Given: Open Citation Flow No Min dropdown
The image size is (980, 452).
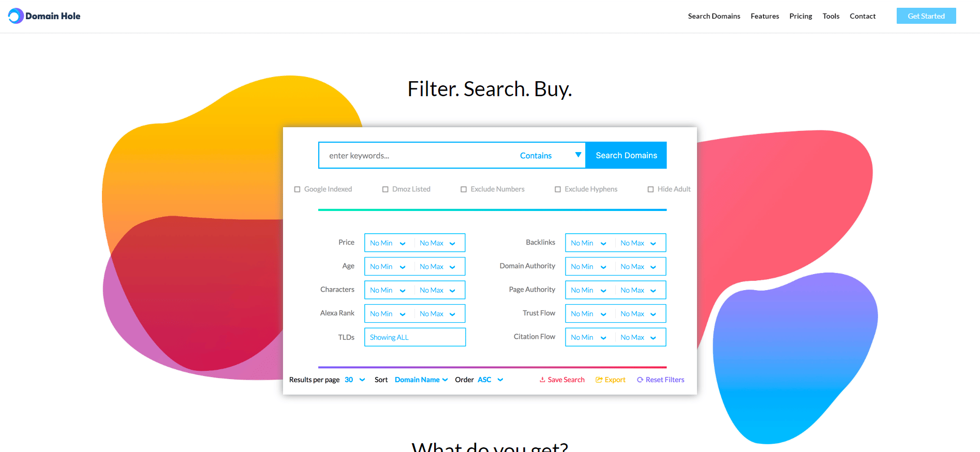Looking at the screenshot, I should point(590,337).
